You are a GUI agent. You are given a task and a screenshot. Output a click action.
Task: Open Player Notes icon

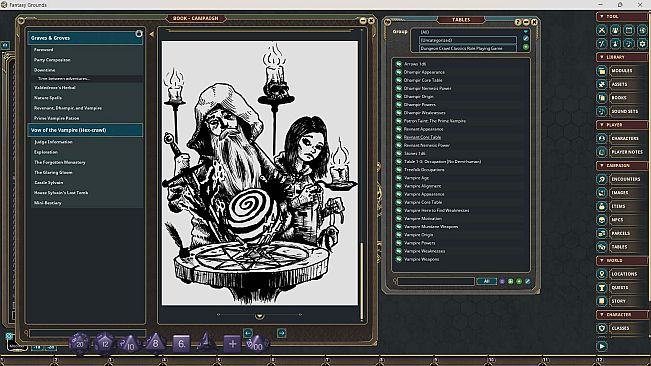pyautogui.click(x=602, y=152)
